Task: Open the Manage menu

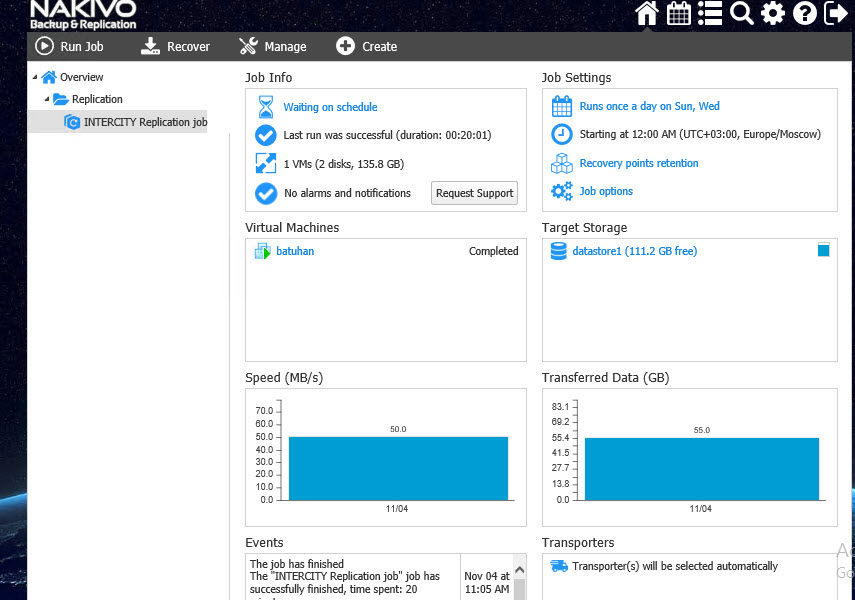Action: (x=273, y=46)
